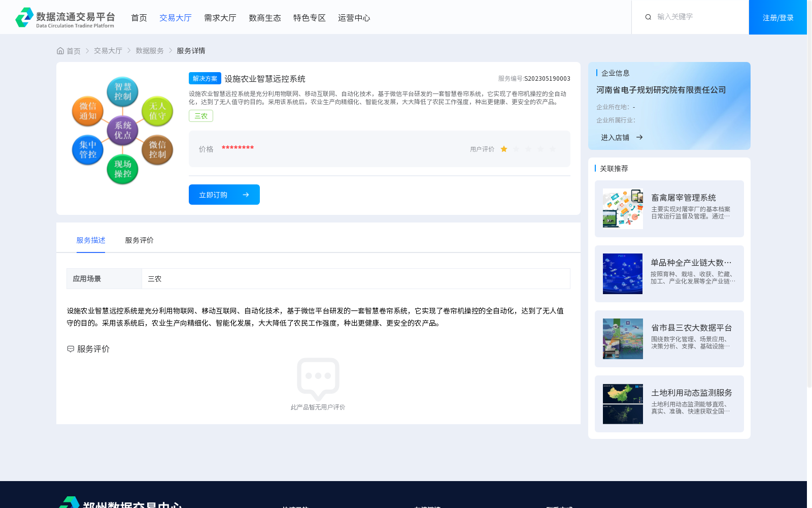Go to 首页 breadcrumb link
812x508 pixels.
pos(74,51)
